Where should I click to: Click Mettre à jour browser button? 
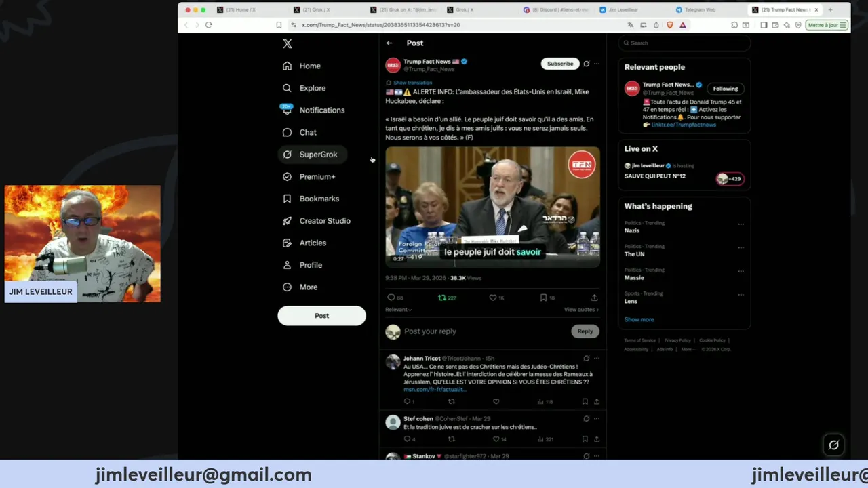(826, 25)
